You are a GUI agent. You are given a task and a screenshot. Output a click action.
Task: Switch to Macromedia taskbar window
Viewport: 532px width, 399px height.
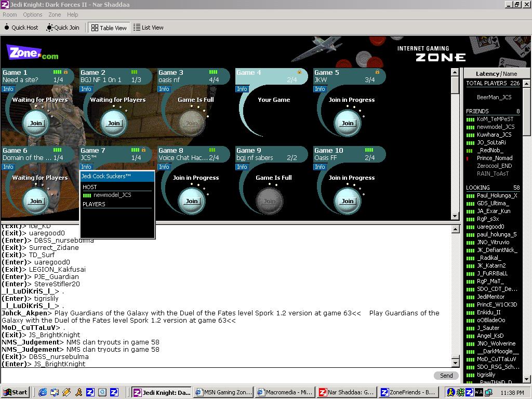[x=285, y=393]
